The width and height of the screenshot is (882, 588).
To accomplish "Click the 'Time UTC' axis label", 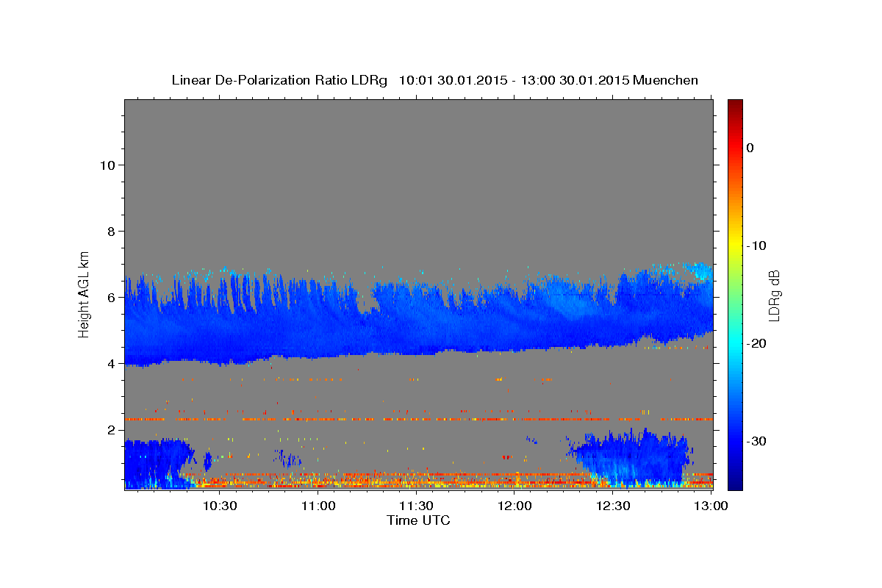I will click(x=418, y=520).
